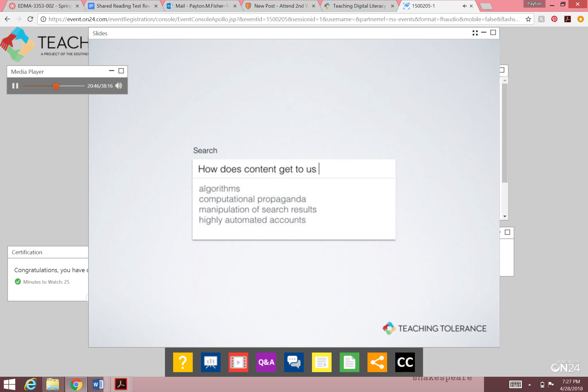Click the orange Share icon
Image resolution: width=588 pixels, height=392 pixels.
(x=377, y=362)
